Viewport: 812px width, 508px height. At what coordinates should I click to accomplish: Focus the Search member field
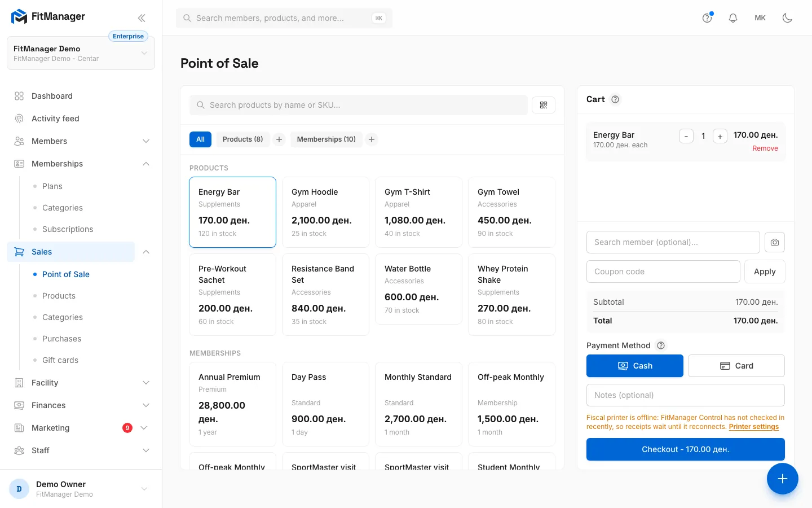tap(673, 242)
